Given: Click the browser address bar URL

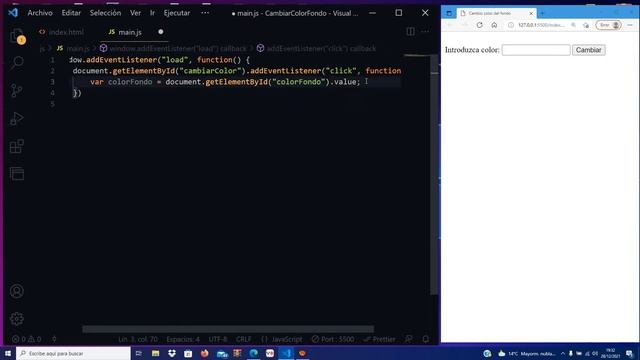Looking at the screenshot, I should tap(541, 25).
